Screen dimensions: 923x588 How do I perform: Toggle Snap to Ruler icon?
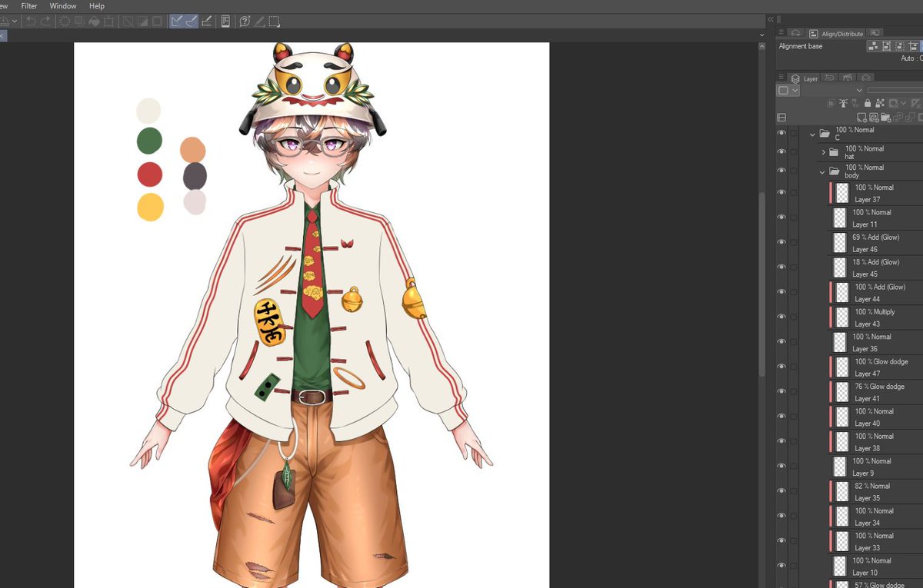(176, 22)
